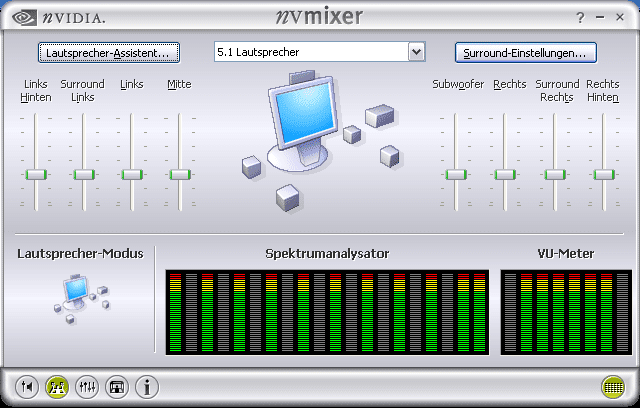Open the four-fader equalizer page icon
Image resolution: width=640 pixels, height=408 pixels.
click(x=87, y=386)
